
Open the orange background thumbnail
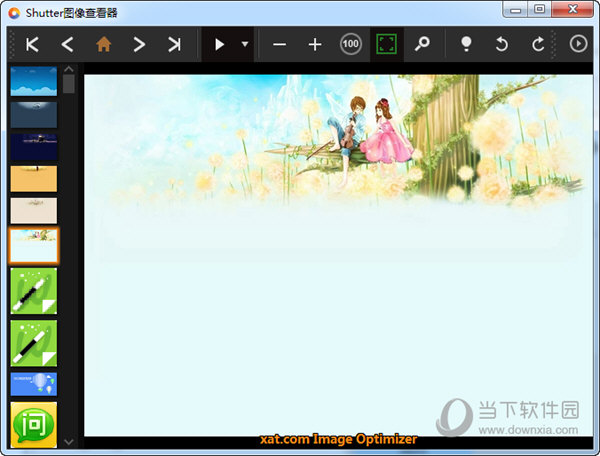coord(34,178)
